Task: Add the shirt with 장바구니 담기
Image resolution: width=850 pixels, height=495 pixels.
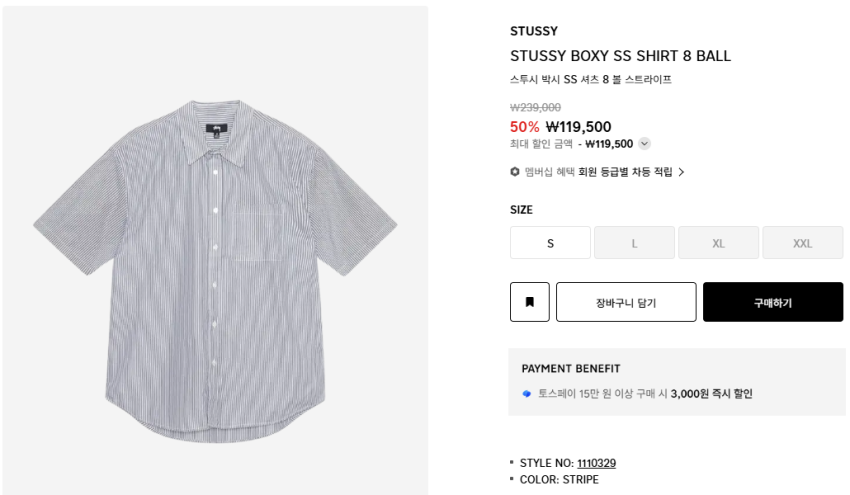Action: point(626,302)
